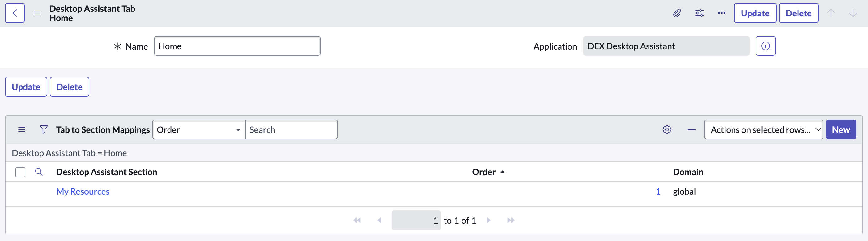Open attachments via the paperclip icon
868x241 pixels.
pyautogui.click(x=677, y=13)
